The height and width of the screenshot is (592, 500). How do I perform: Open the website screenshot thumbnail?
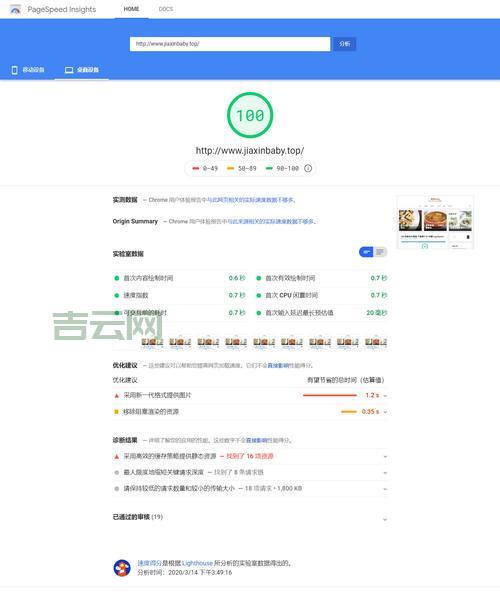pos(435,222)
